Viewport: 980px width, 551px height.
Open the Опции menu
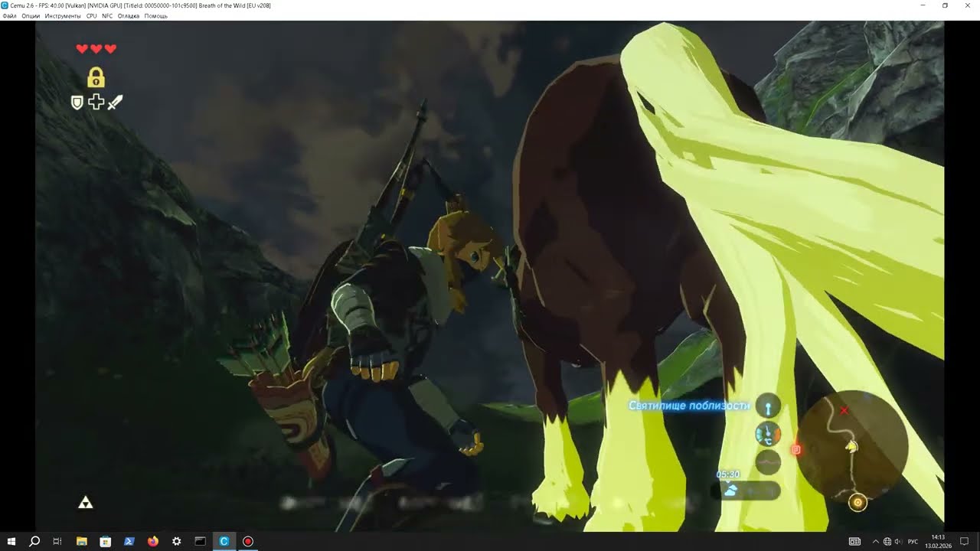31,15
